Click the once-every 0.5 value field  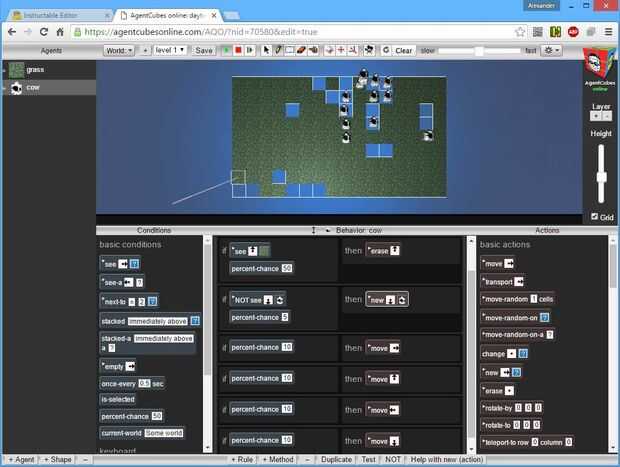144,384
